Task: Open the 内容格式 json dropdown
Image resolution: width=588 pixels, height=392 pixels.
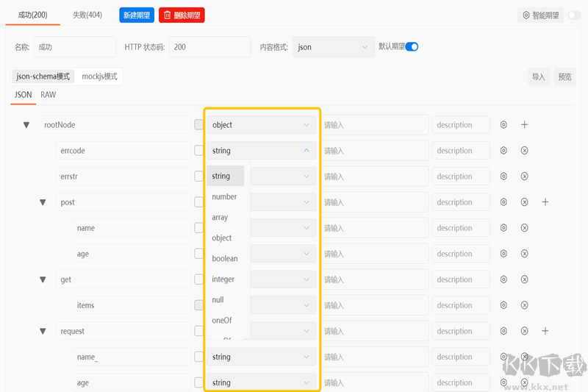Action: pos(333,47)
